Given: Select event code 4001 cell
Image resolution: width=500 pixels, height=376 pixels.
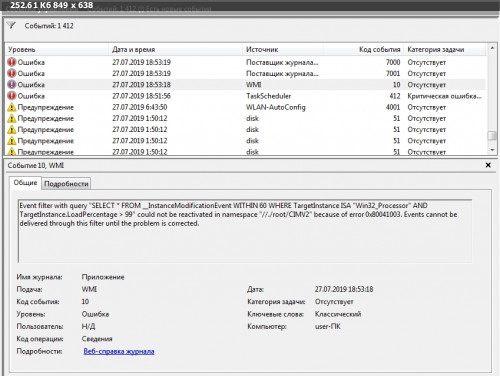Looking at the screenshot, I should [x=393, y=107].
